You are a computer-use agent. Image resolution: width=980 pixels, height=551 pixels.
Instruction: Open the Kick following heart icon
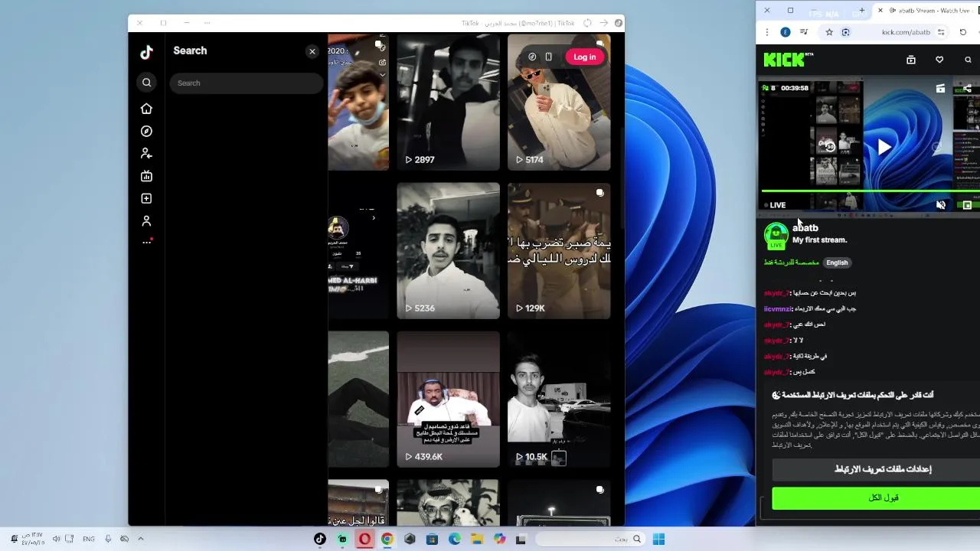[x=939, y=60]
